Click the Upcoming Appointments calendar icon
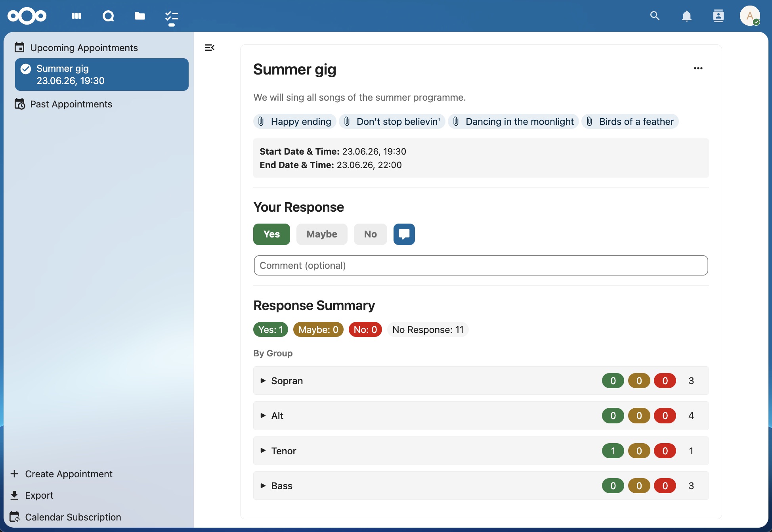Image resolution: width=772 pixels, height=532 pixels. [x=19, y=48]
